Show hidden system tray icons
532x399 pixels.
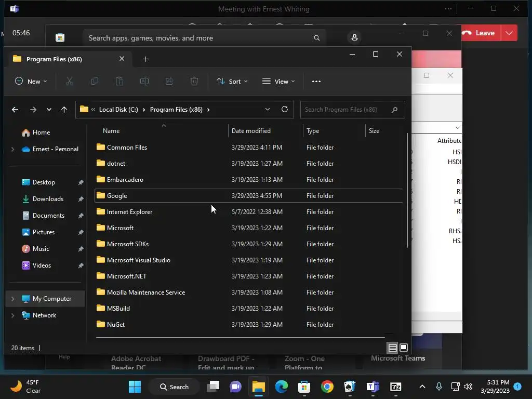coord(422,387)
